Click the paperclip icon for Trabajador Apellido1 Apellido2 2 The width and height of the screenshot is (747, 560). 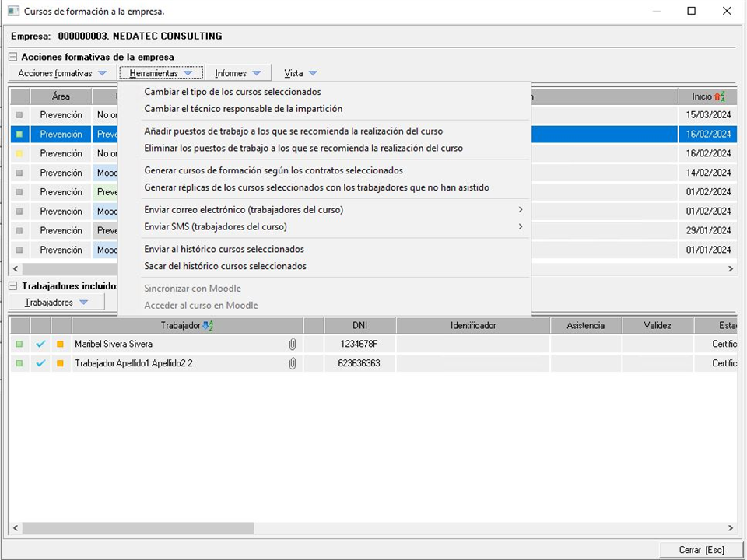pyautogui.click(x=293, y=363)
